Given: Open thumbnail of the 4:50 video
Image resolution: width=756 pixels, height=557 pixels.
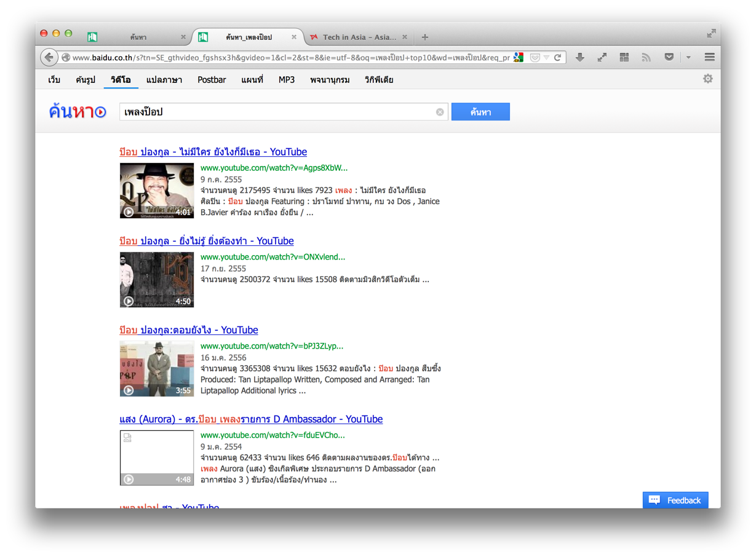Looking at the screenshot, I should 157,280.
